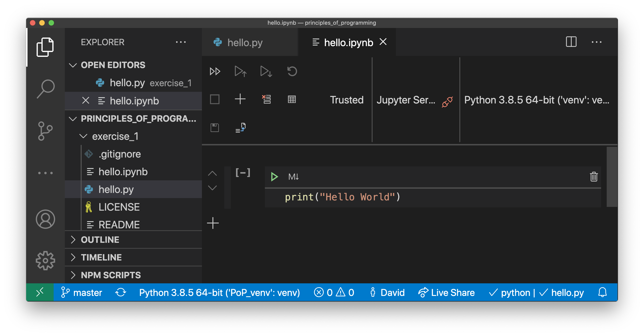Expand the OUTLINE section
Viewport: 644px width, 336px height.
coord(73,239)
